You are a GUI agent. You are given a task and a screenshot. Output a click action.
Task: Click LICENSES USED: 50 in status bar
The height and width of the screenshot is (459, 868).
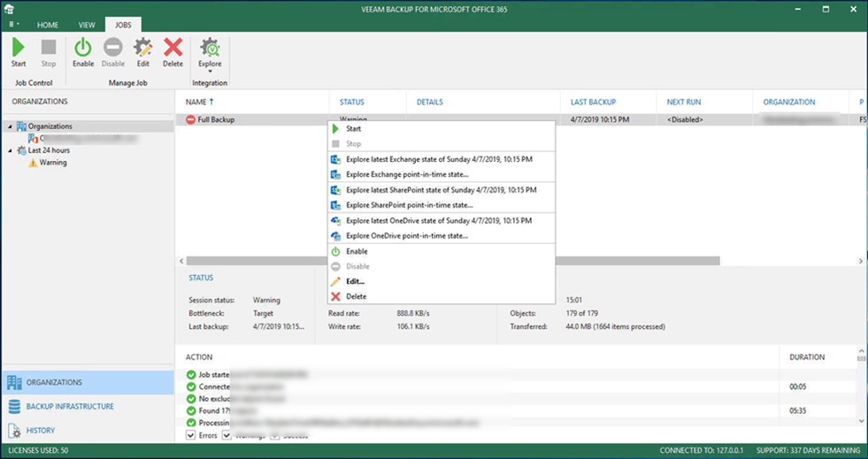pos(38,451)
